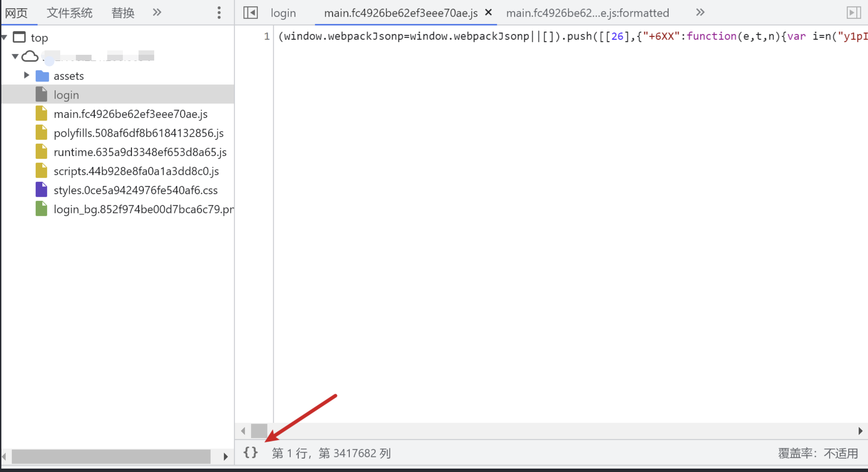The height and width of the screenshot is (472, 868).
Task: Collapse the top frame tree node
Action: [x=4, y=37]
